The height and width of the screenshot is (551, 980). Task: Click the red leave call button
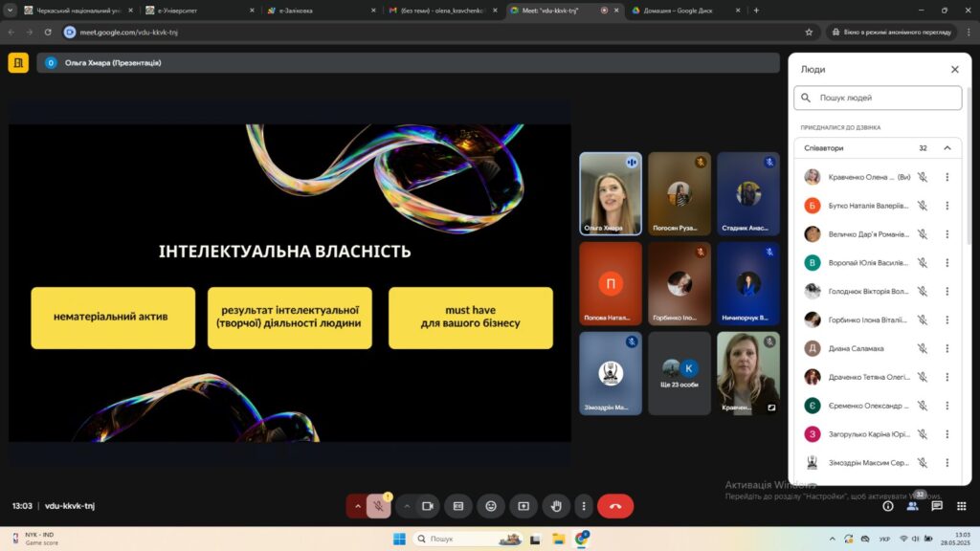(x=614, y=506)
